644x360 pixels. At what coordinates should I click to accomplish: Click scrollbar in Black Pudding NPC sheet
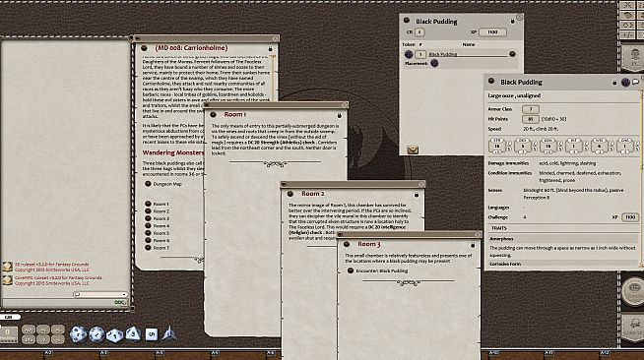tap(641, 178)
